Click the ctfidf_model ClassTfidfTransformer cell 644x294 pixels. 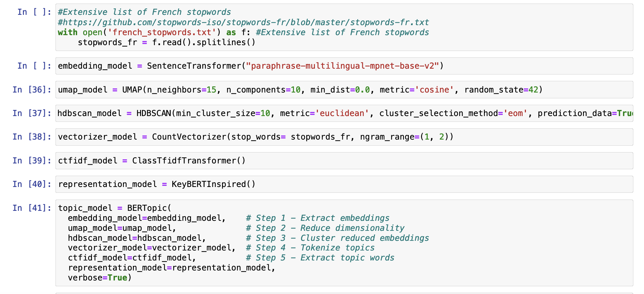[x=344, y=161]
